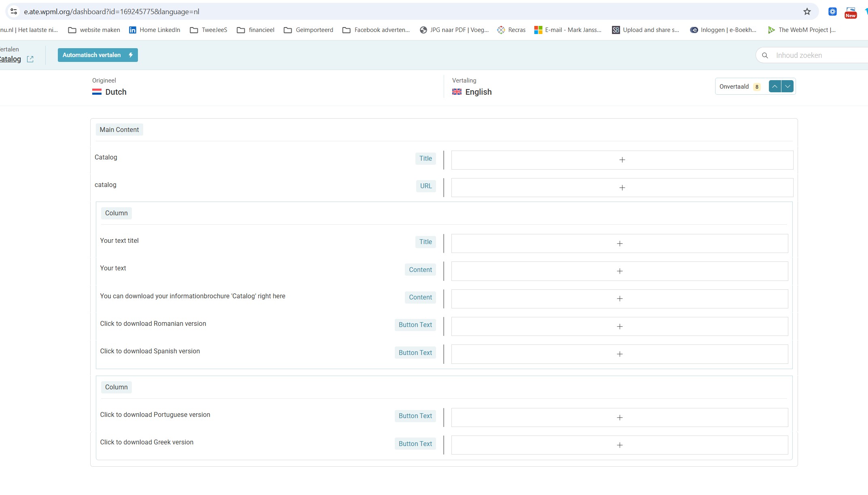Go to next untranslated segment arrow

click(x=788, y=87)
